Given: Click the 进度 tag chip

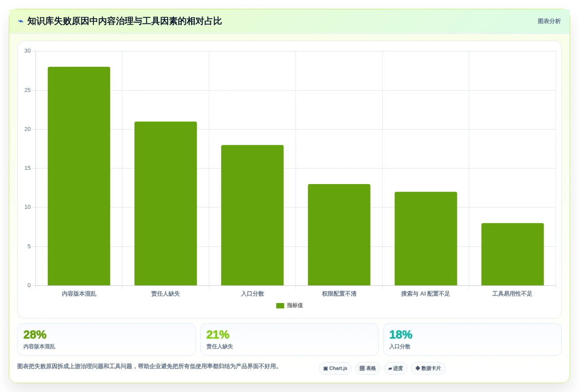Looking at the screenshot, I should click(x=395, y=369).
